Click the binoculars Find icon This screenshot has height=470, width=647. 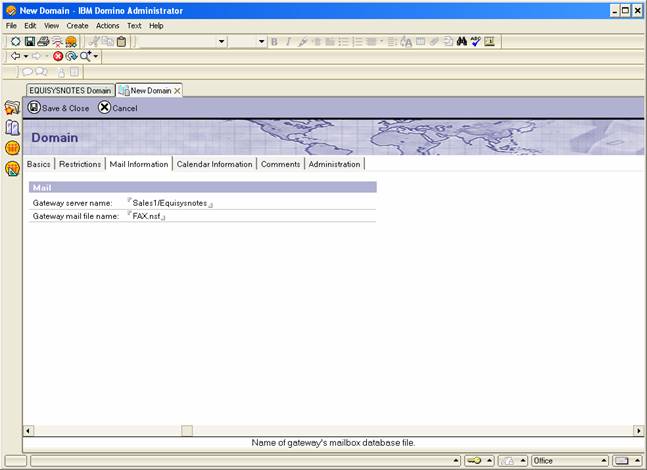click(462, 42)
